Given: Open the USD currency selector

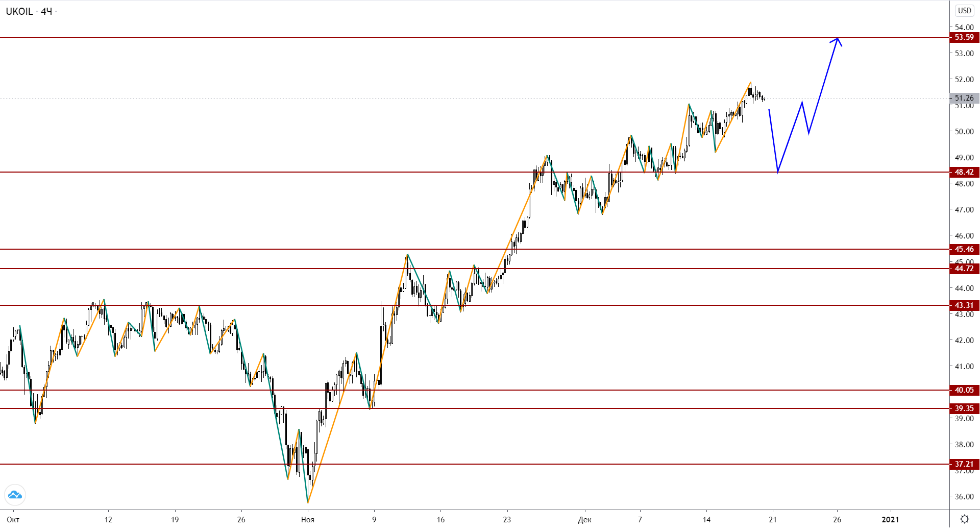Looking at the screenshot, I should point(965,11).
